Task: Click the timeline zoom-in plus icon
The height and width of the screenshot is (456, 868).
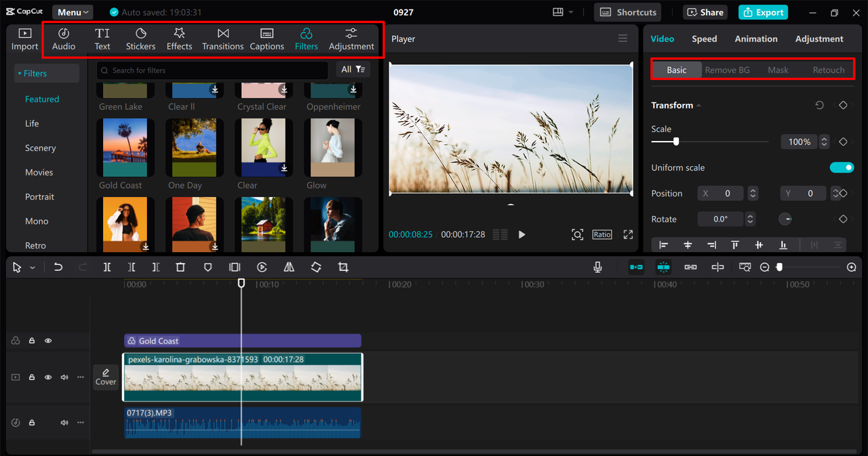Action: coord(852,268)
